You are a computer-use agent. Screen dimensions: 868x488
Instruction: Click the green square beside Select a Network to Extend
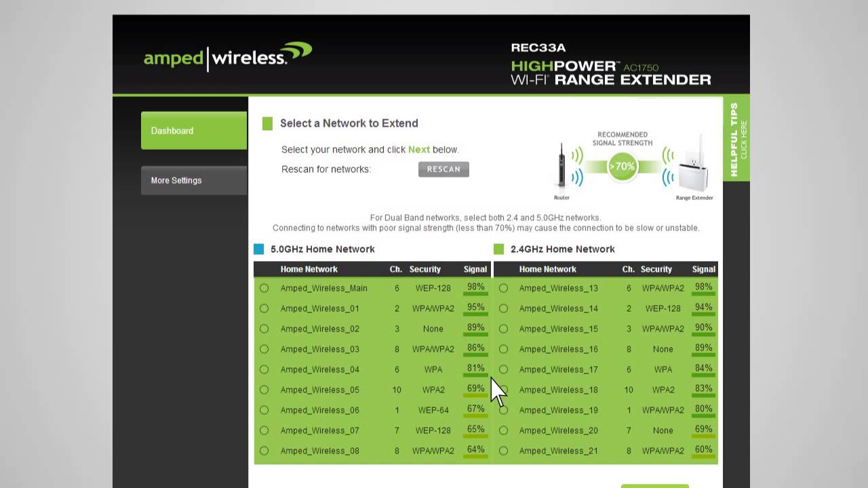(267, 123)
